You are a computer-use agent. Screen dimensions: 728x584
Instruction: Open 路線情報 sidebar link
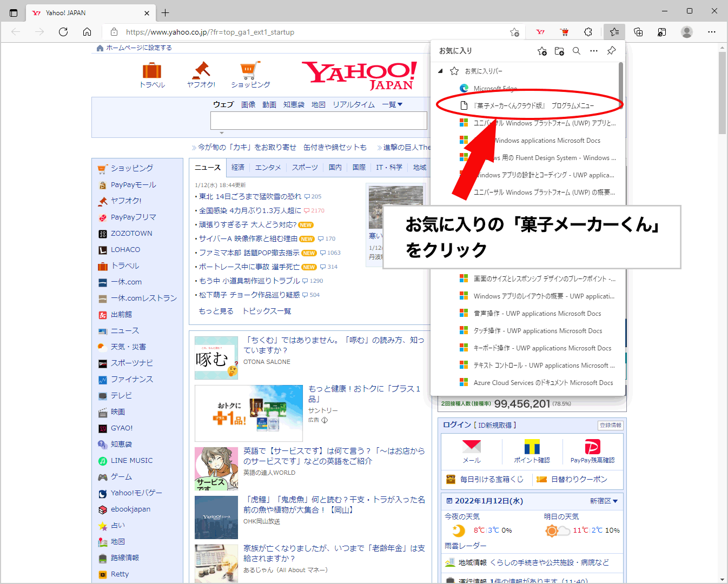[x=124, y=558]
